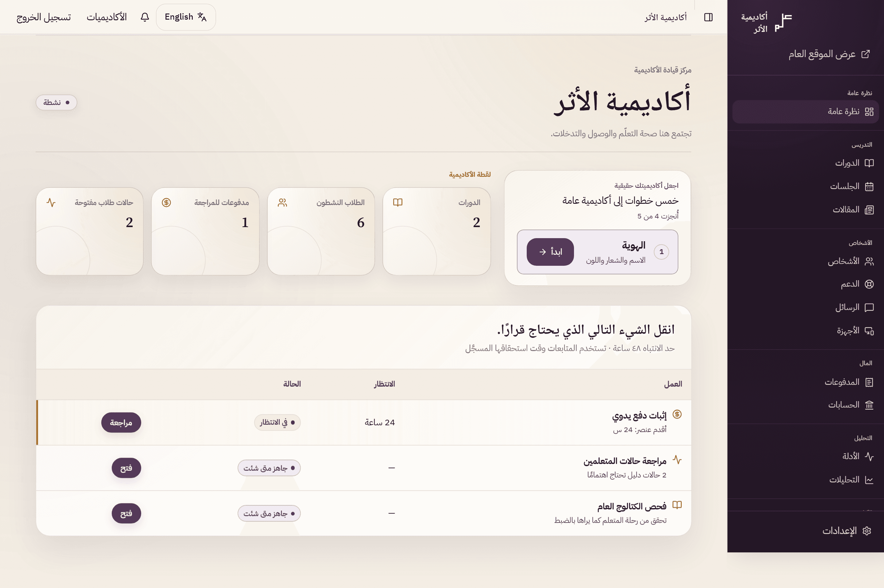Screen dimensions: 884x588
Task: Click جاهز متى شئت pill in learners review row
Action: (x=269, y=468)
